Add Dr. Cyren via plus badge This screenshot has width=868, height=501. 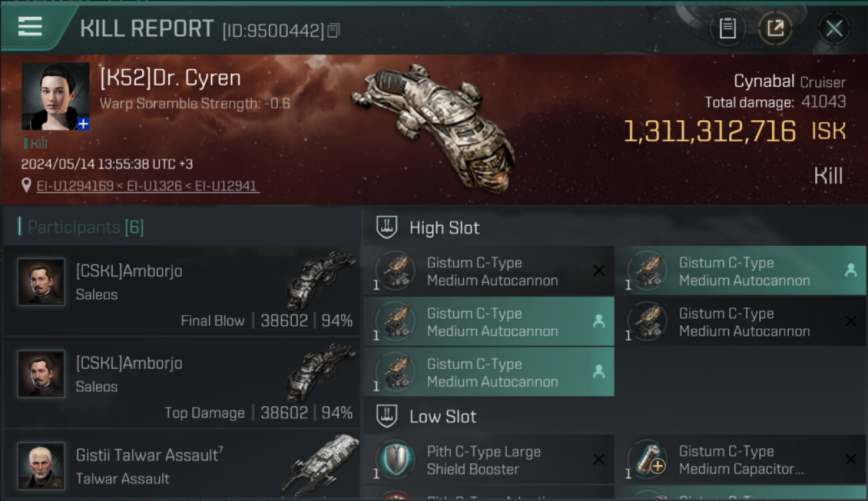click(x=83, y=124)
